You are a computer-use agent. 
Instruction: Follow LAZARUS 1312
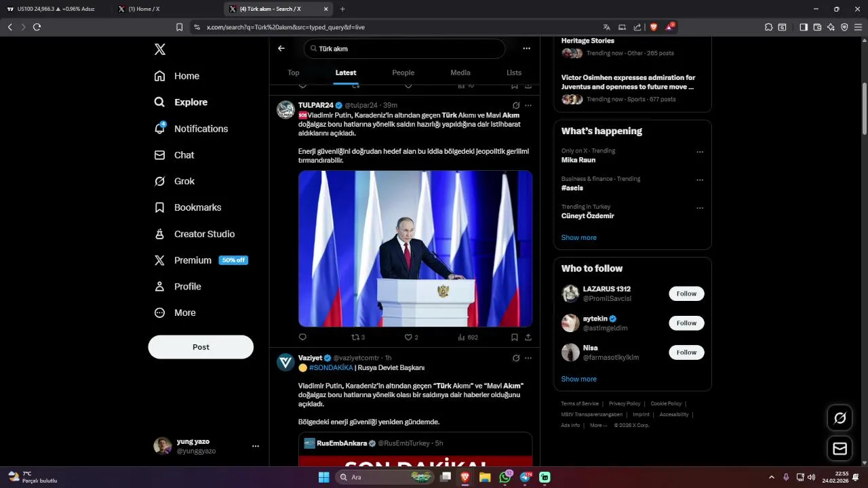point(686,293)
